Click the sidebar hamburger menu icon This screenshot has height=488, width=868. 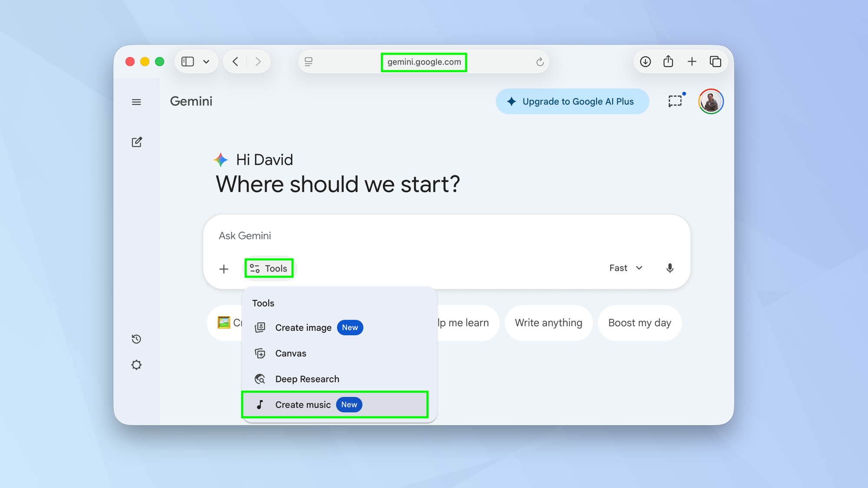(x=137, y=102)
